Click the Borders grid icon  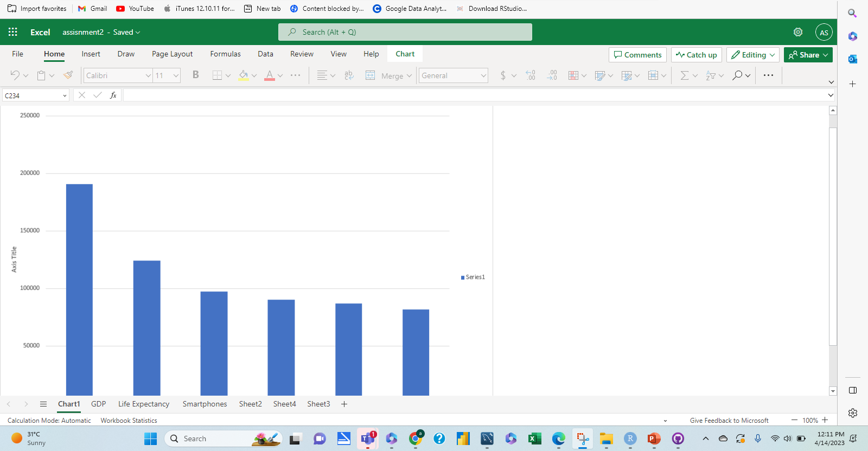pos(217,75)
